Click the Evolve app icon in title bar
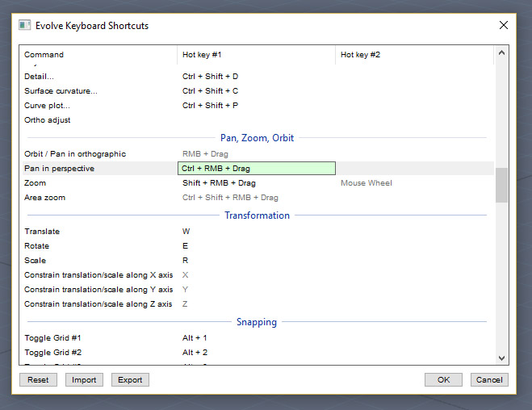The image size is (532, 410). (x=24, y=26)
